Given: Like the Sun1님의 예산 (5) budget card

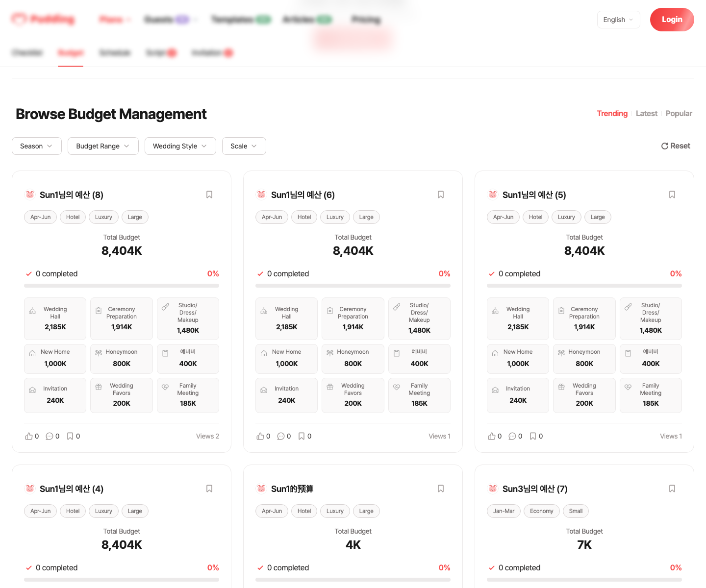Looking at the screenshot, I should click(492, 436).
